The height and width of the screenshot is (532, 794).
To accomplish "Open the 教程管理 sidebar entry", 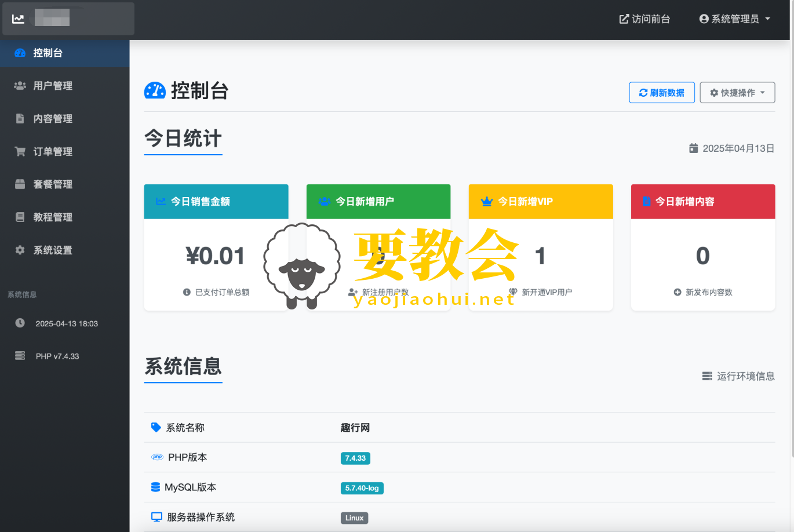I will (x=65, y=217).
